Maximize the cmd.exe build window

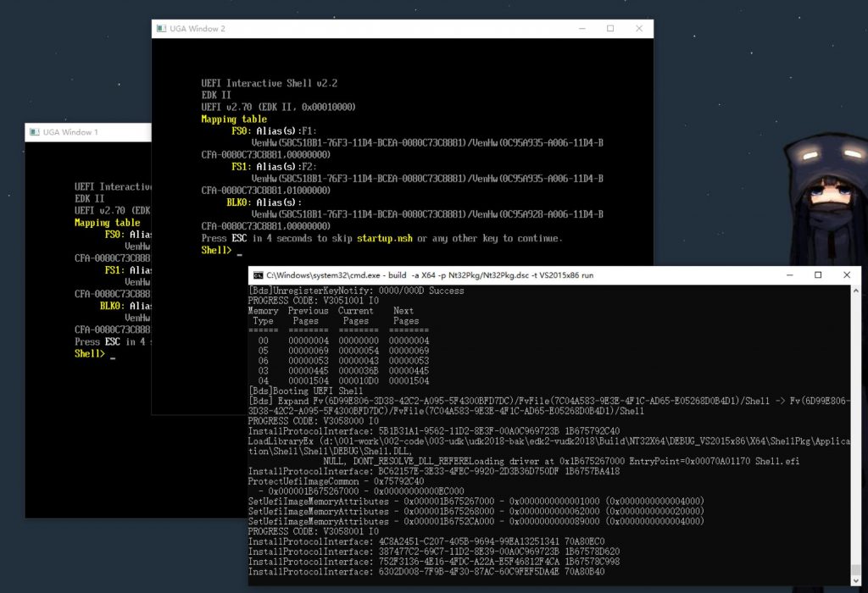coord(818,275)
